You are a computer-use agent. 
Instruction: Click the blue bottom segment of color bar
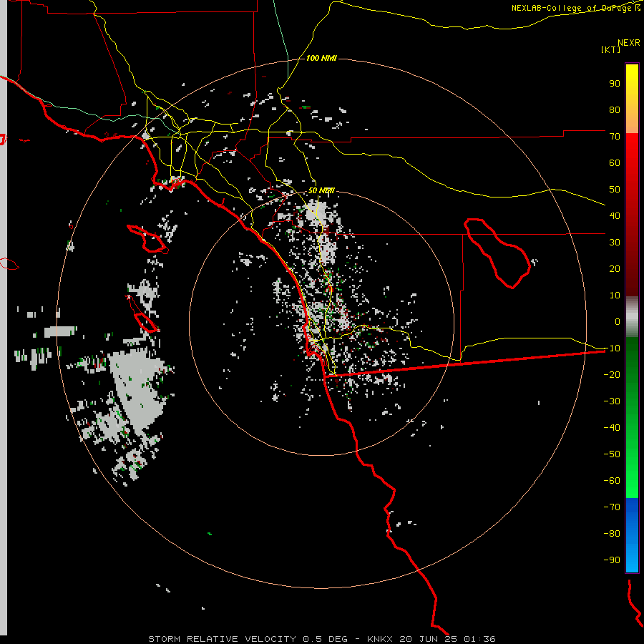coord(632,535)
